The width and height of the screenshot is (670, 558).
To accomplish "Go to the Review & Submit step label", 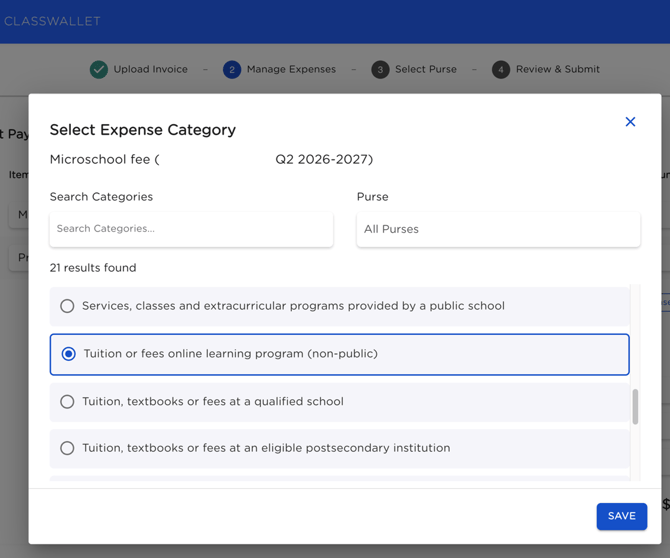I will (558, 69).
